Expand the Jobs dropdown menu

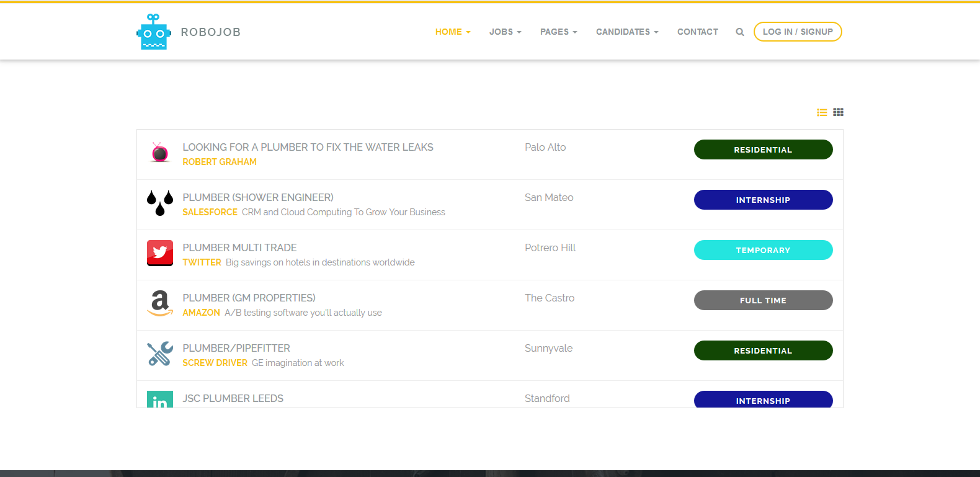pos(505,32)
